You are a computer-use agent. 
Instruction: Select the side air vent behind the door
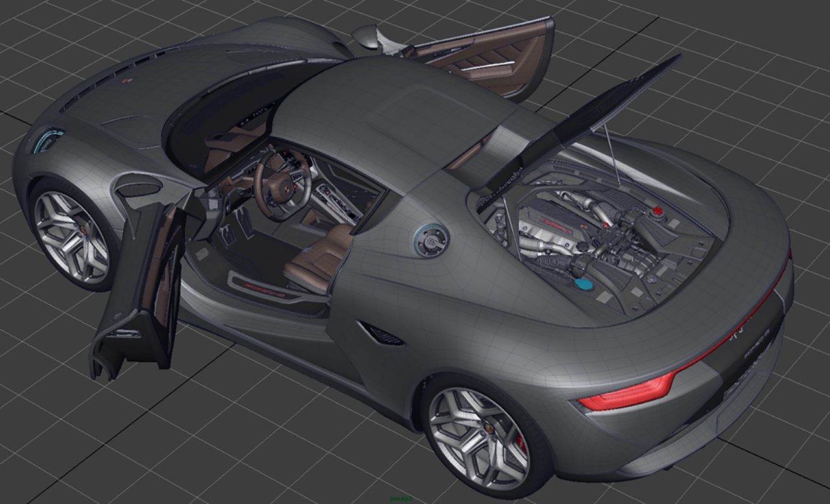click(x=381, y=334)
